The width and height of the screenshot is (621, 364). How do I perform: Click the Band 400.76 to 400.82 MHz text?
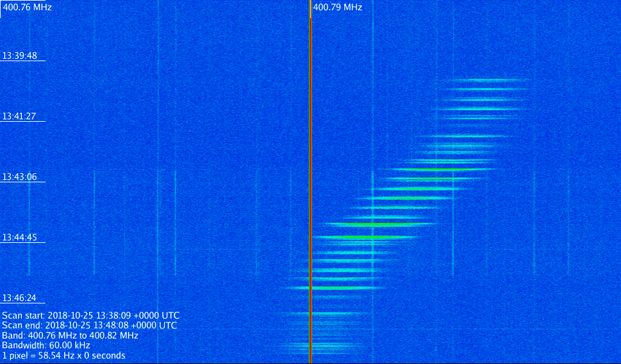coord(70,336)
